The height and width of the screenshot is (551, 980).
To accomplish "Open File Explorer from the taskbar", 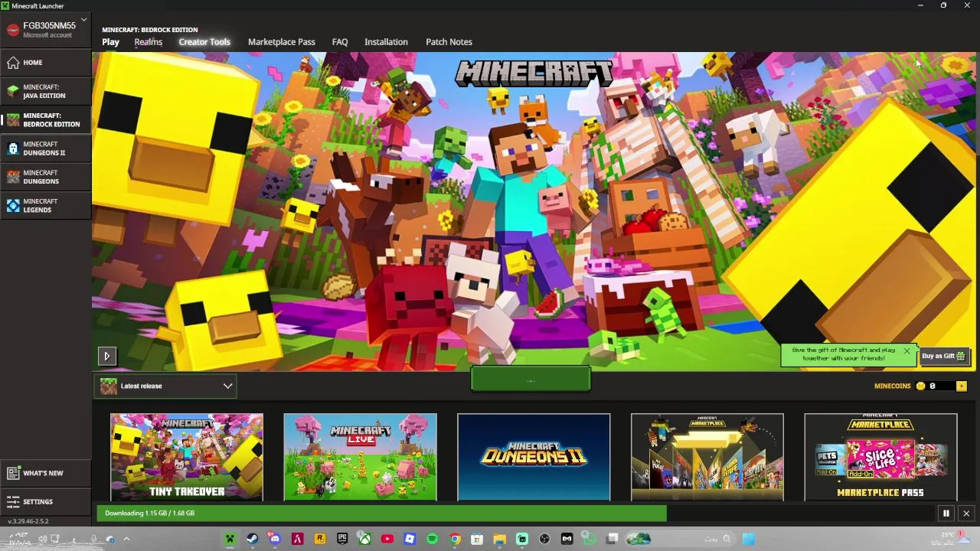I will click(499, 539).
